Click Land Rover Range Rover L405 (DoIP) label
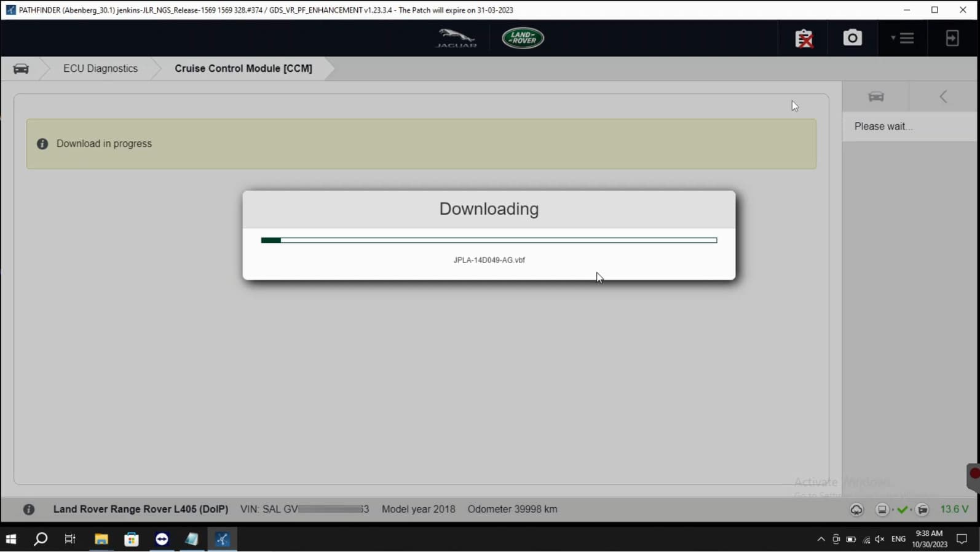 pyautogui.click(x=141, y=509)
